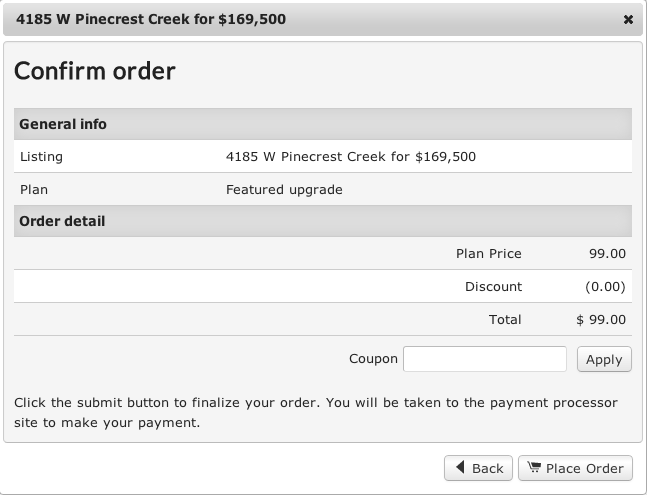This screenshot has height=495, width=647.
Task: Click the Plan Price label
Action: pyautogui.click(x=488, y=254)
